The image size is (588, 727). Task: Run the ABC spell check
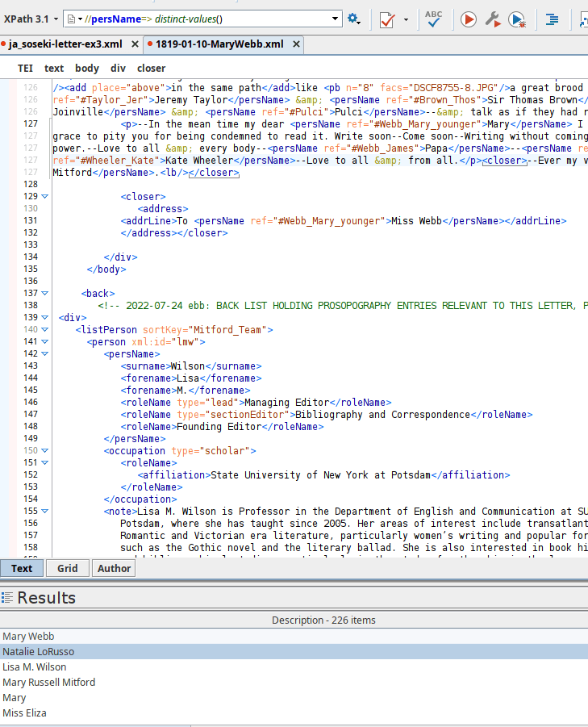433,19
